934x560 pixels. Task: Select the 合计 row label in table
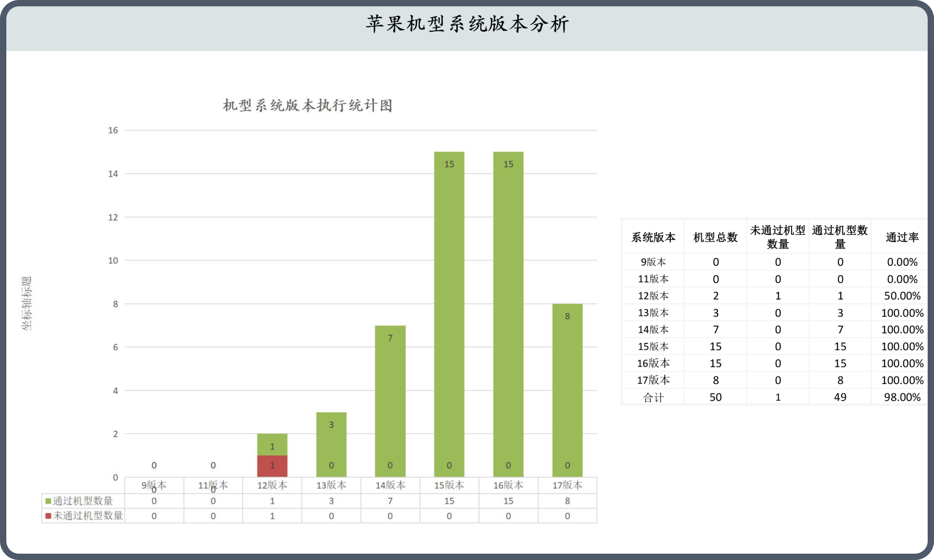click(x=653, y=397)
